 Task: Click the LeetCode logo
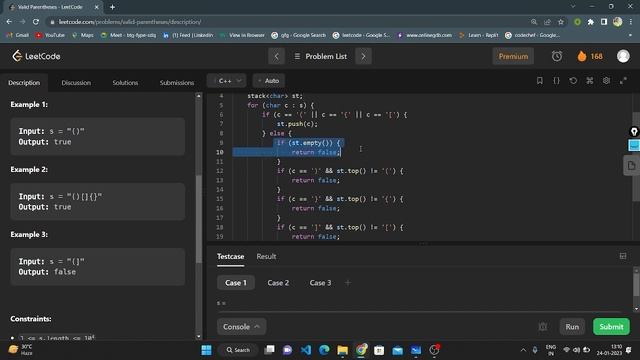click(x=36, y=56)
